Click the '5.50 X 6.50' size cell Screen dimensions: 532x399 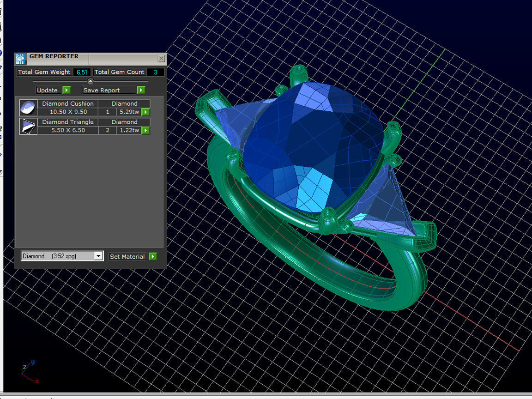pyautogui.click(x=68, y=130)
